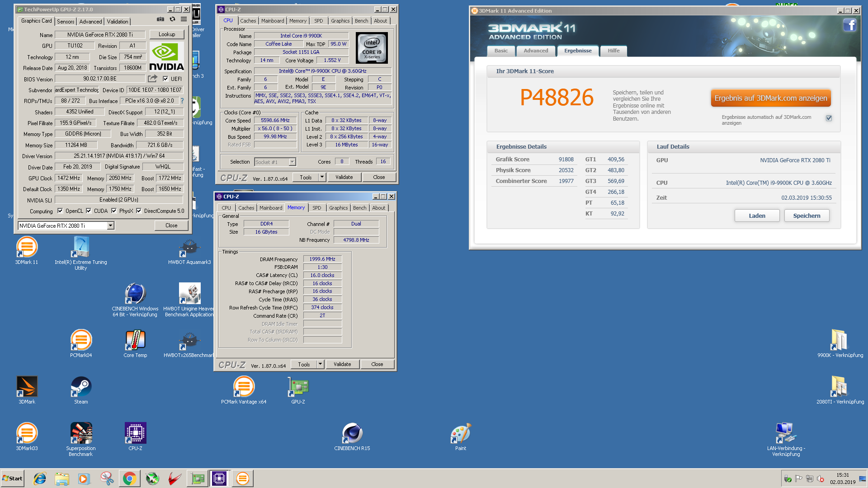Click Ergebnis auf 3DMark.com anzeigen button
The height and width of the screenshot is (488, 868).
[771, 98]
